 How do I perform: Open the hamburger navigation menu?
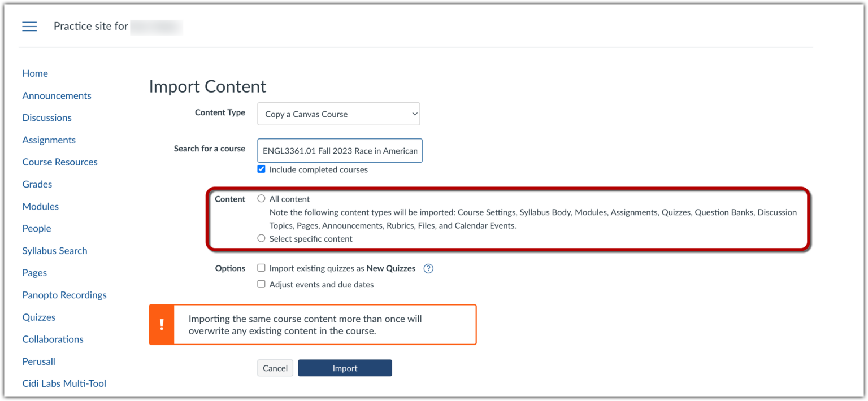pyautogui.click(x=29, y=26)
